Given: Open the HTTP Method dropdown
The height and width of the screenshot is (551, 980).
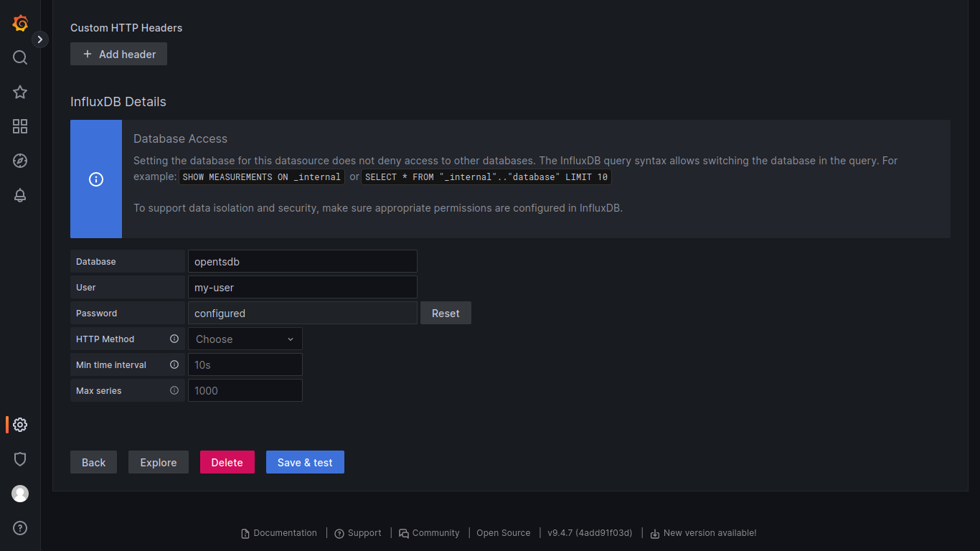Looking at the screenshot, I should 245,339.
